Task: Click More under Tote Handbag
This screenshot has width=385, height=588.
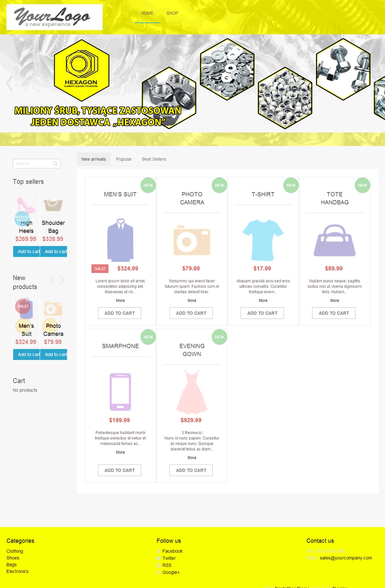Action: (335, 301)
